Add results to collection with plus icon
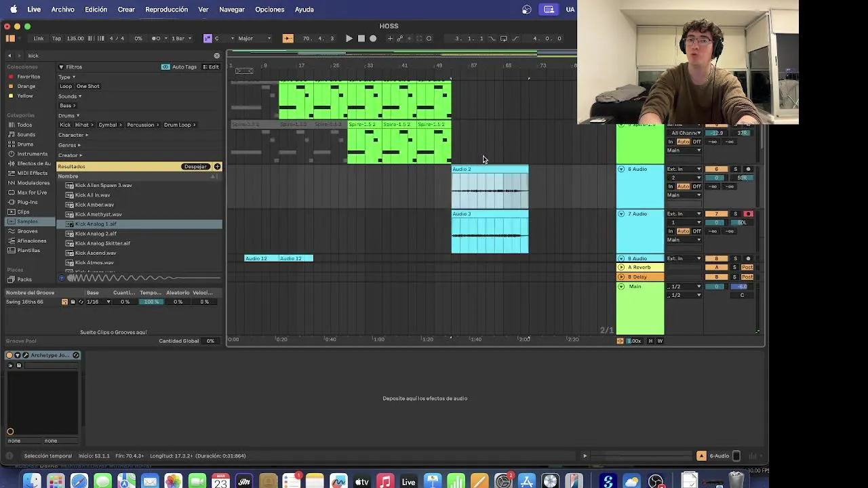This screenshot has width=868, height=488. (217, 167)
